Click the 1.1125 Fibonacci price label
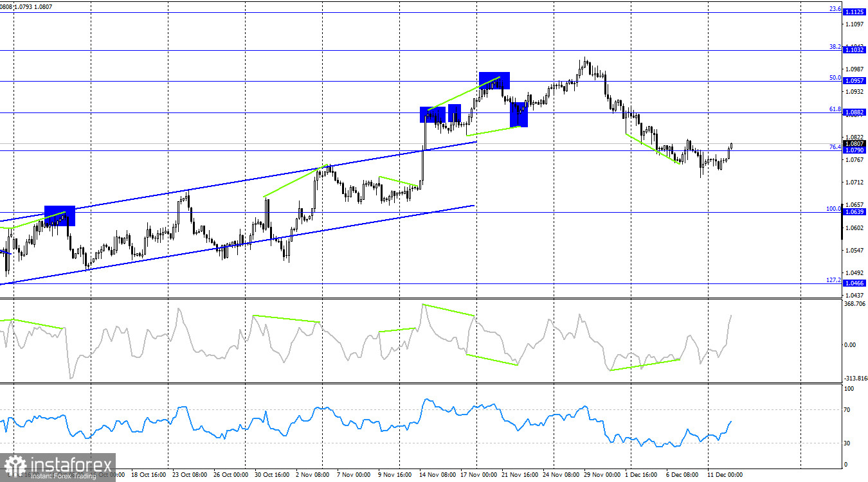 pos(854,12)
